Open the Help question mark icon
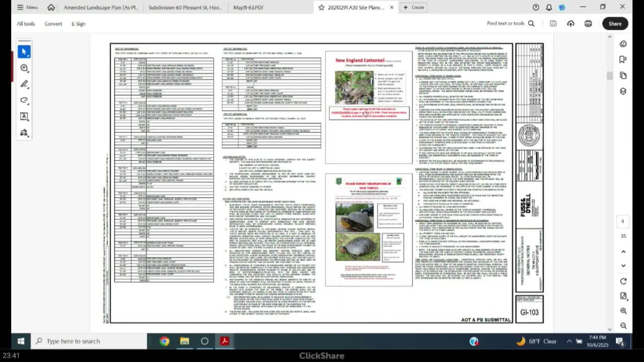This screenshot has height=362, width=644. 536,8
